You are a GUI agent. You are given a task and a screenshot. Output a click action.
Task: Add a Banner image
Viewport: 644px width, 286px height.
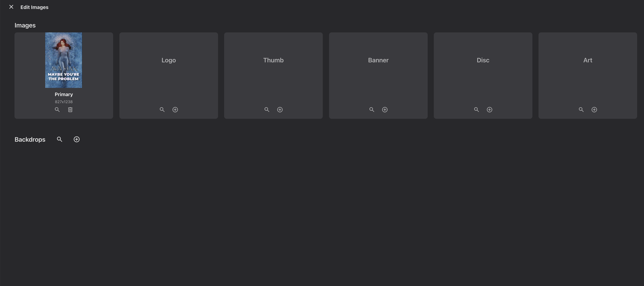coord(385,110)
